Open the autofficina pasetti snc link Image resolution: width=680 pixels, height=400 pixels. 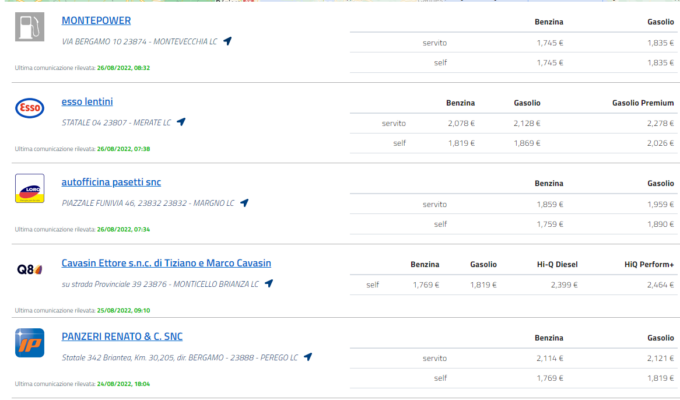(x=111, y=182)
